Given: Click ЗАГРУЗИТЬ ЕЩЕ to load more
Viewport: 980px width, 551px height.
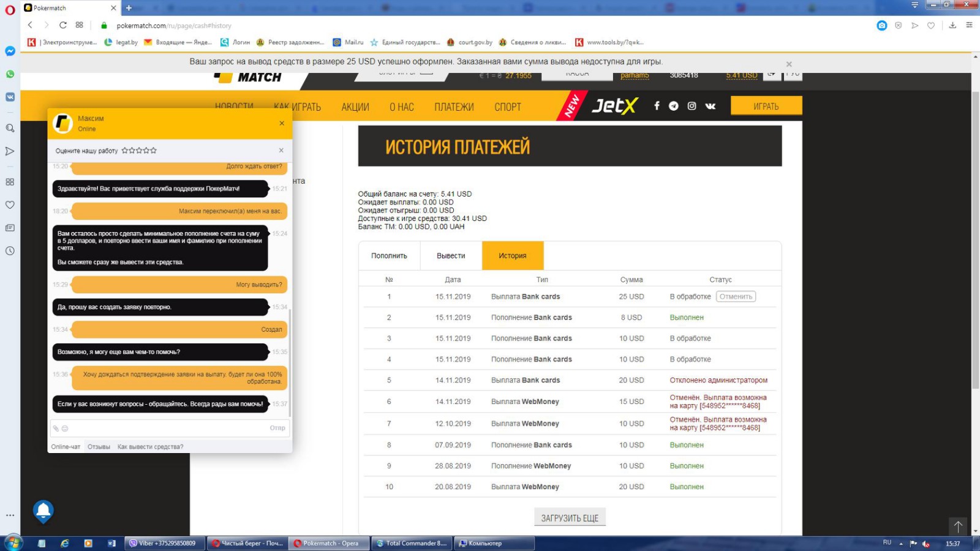Looking at the screenshot, I should (x=570, y=517).
